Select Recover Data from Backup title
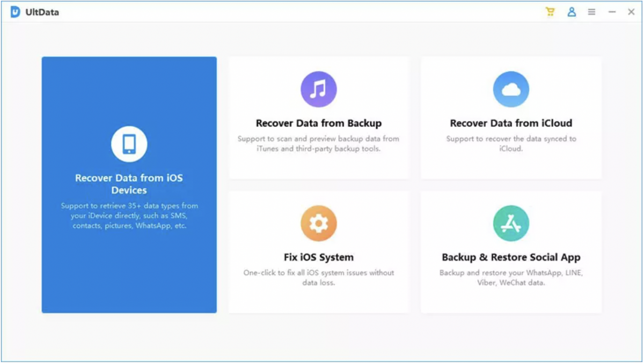The width and height of the screenshot is (644, 363). tap(319, 123)
